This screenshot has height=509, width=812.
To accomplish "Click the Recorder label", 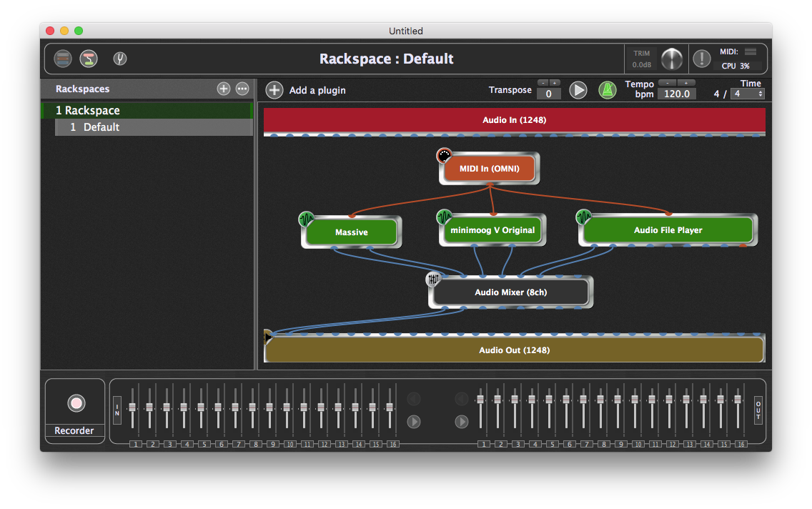I will pos(74,430).
